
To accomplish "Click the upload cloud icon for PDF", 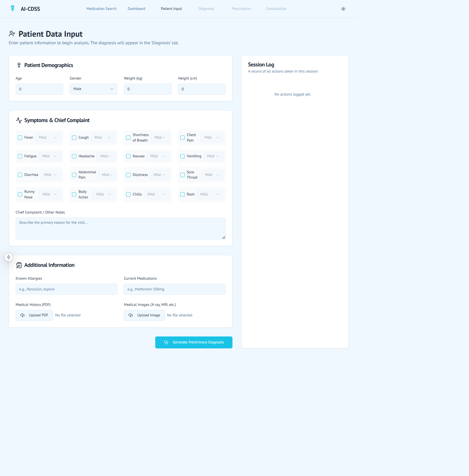I will (x=22, y=315).
